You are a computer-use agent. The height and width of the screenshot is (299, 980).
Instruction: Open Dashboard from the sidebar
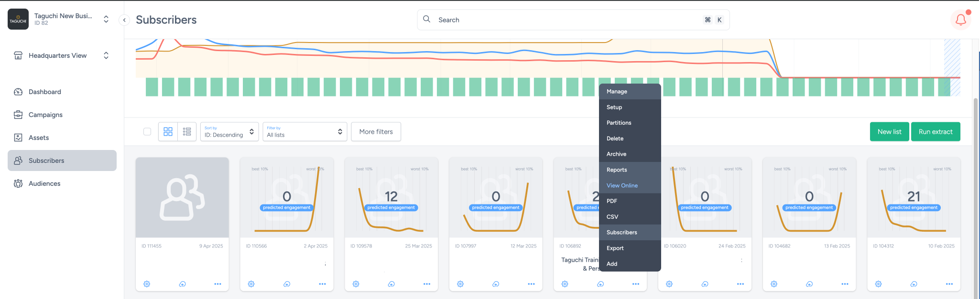click(x=45, y=92)
